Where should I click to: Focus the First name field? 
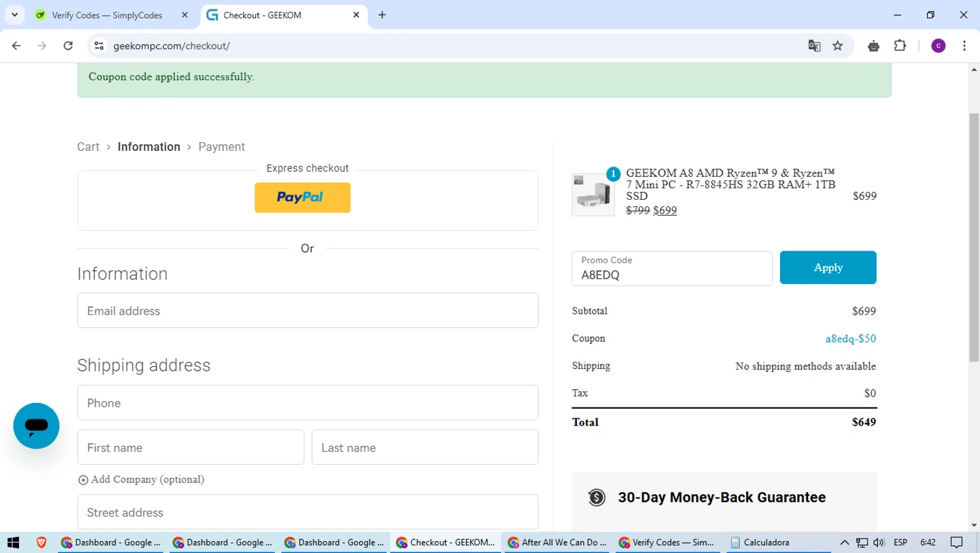(191, 447)
